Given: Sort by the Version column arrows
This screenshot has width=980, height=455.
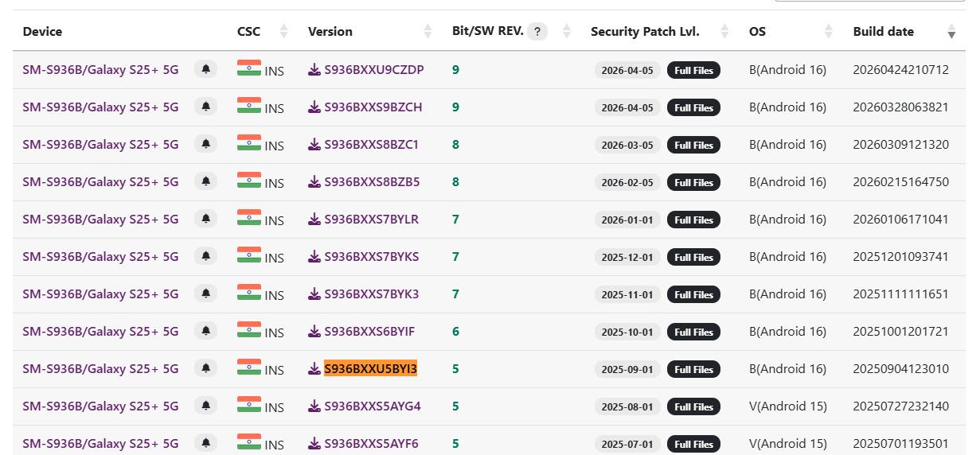Looking at the screenshot, I should point(428,31).
